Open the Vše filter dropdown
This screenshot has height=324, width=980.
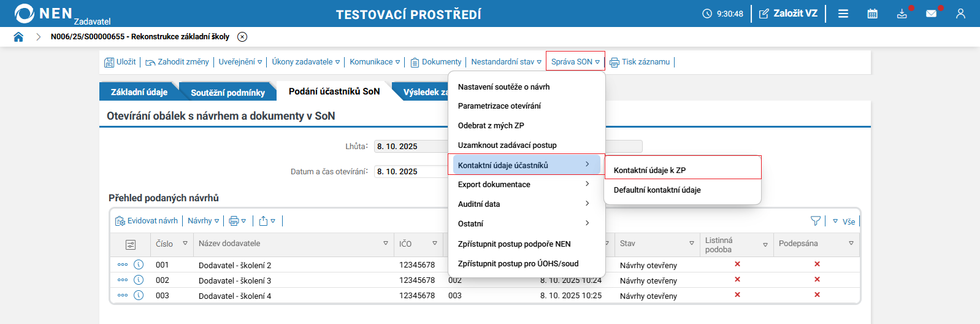[x=844, y=222]
